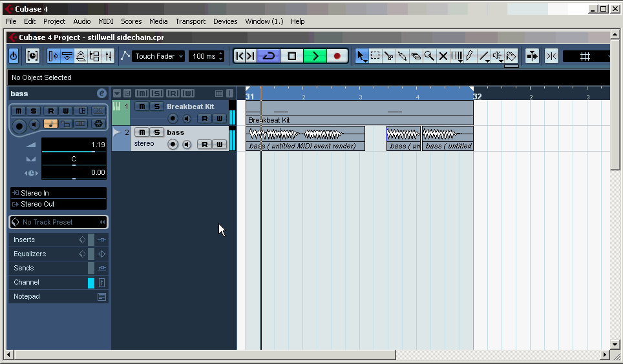Adjust the 100 ms return time stepper
The height and width of the screenshot is (364, 623).
click(x=221, y=56)
